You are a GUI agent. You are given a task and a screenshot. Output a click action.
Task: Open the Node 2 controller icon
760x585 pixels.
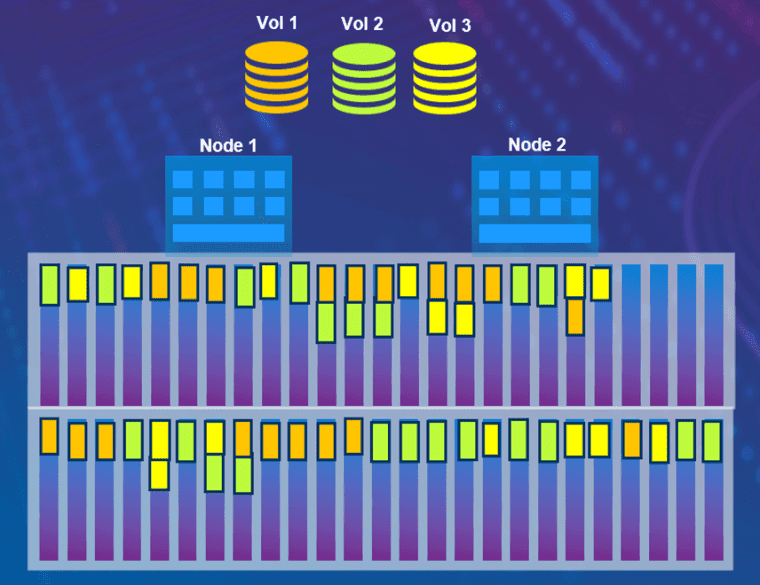(535, 206)
